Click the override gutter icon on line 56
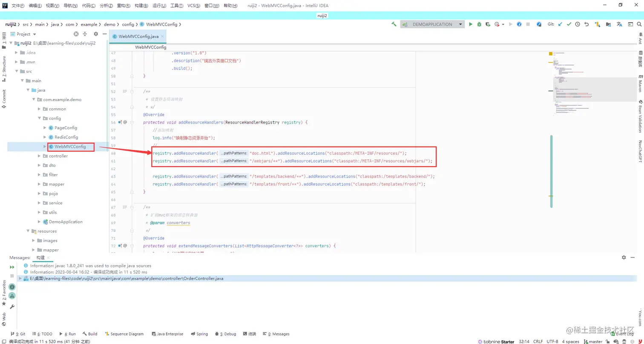Screen dimensions: 644x344 coord(120,122)
